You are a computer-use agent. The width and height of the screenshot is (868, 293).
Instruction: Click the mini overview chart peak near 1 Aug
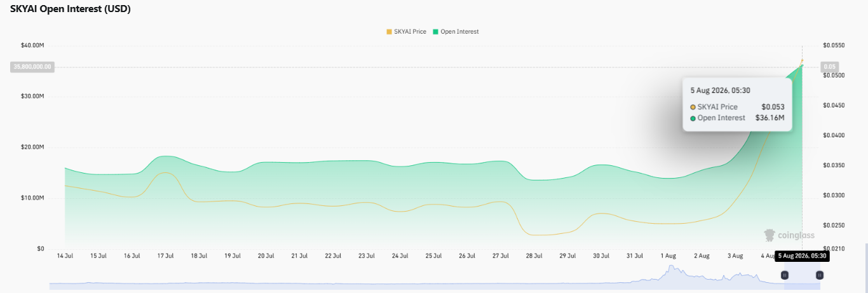pos(671,268)
